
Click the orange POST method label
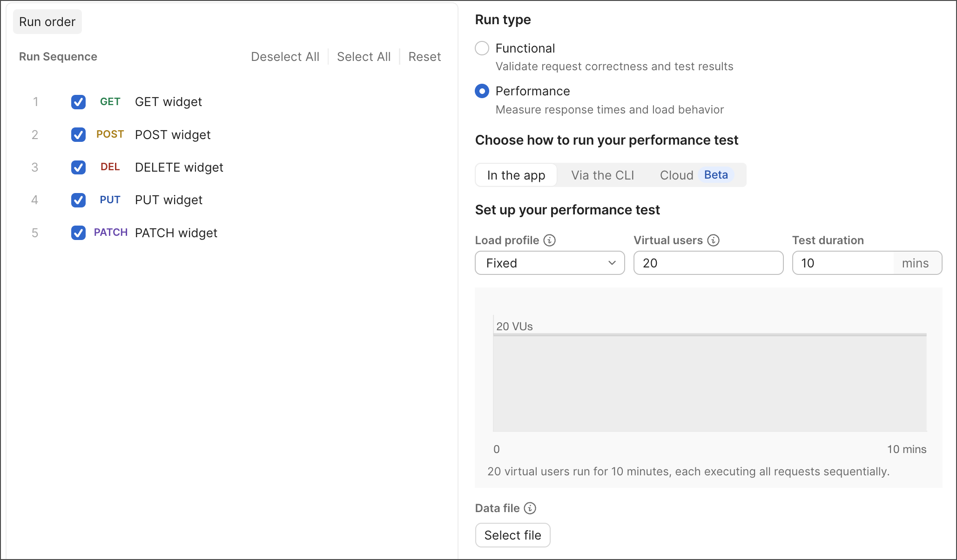coord(110,134)
